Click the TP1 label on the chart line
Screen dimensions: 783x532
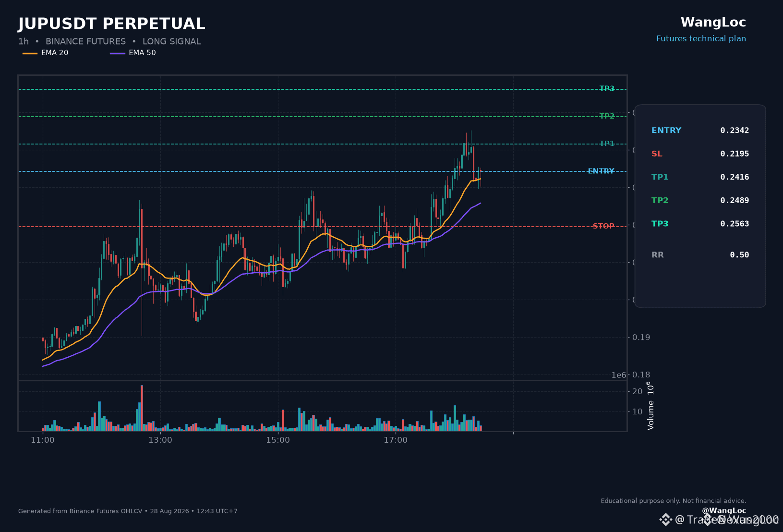pos(607,143)
